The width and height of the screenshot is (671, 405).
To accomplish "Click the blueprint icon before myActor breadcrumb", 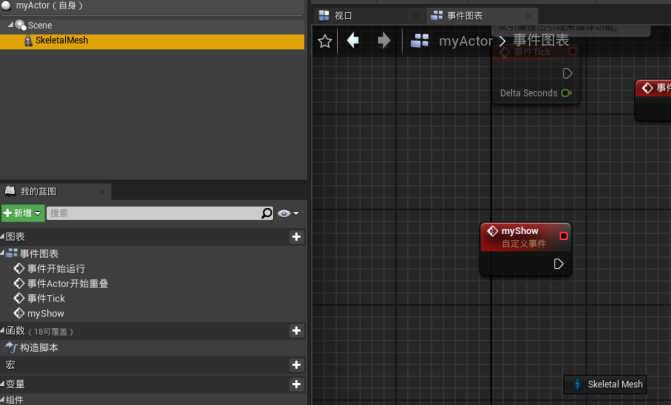I will click(420, 41).
